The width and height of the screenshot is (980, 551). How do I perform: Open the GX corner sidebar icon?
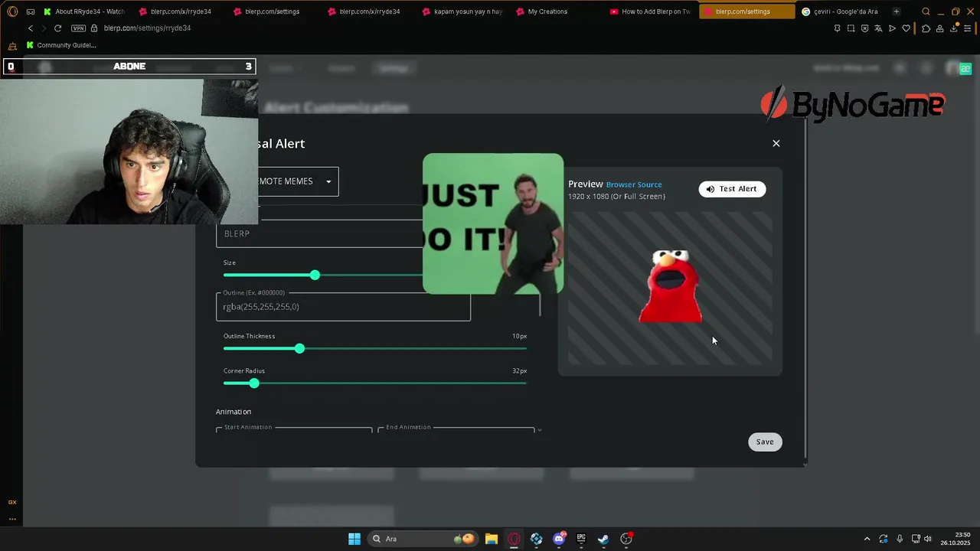[x=12, y=502]
